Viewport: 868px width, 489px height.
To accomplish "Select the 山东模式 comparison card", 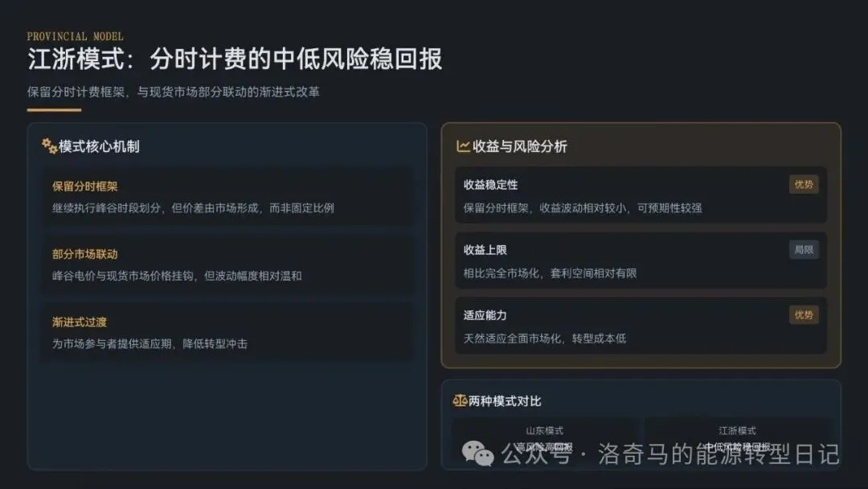I will click(x=544, y=442).
